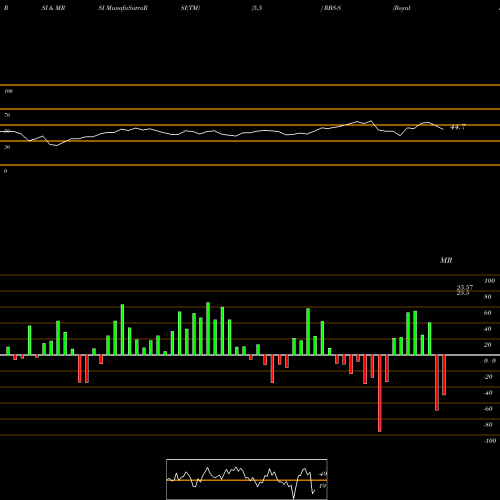Click the 44.7 RSI current value label

coord(458,127)
